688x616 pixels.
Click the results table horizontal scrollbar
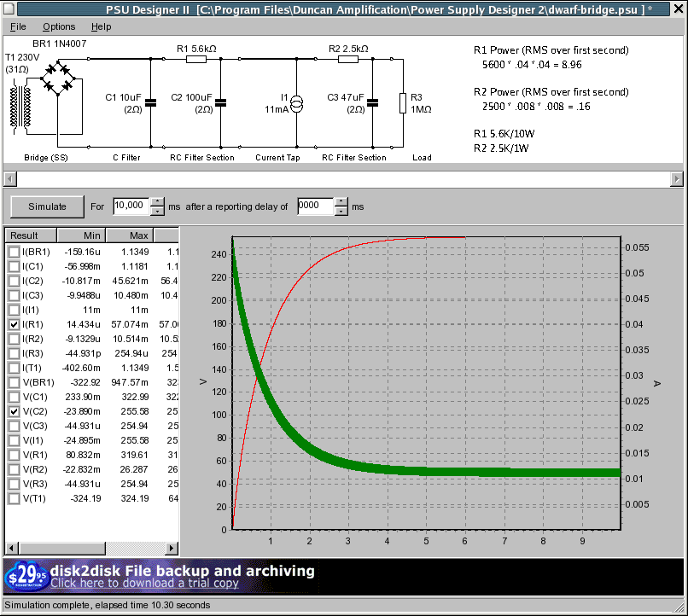[92, 548]
